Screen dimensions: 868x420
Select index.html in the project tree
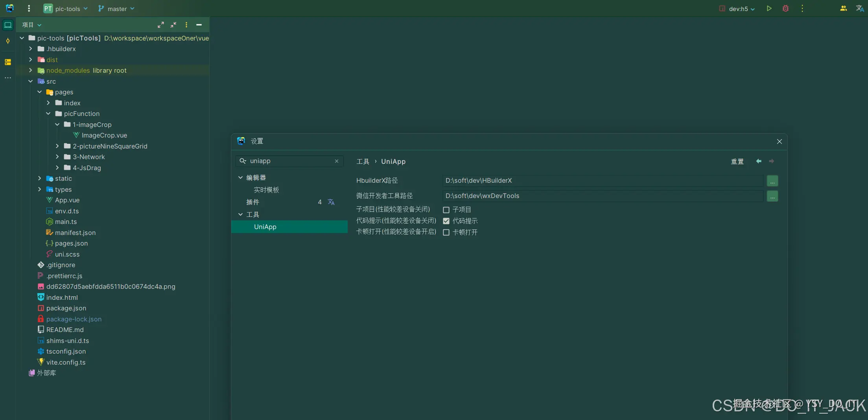point(62,297)
